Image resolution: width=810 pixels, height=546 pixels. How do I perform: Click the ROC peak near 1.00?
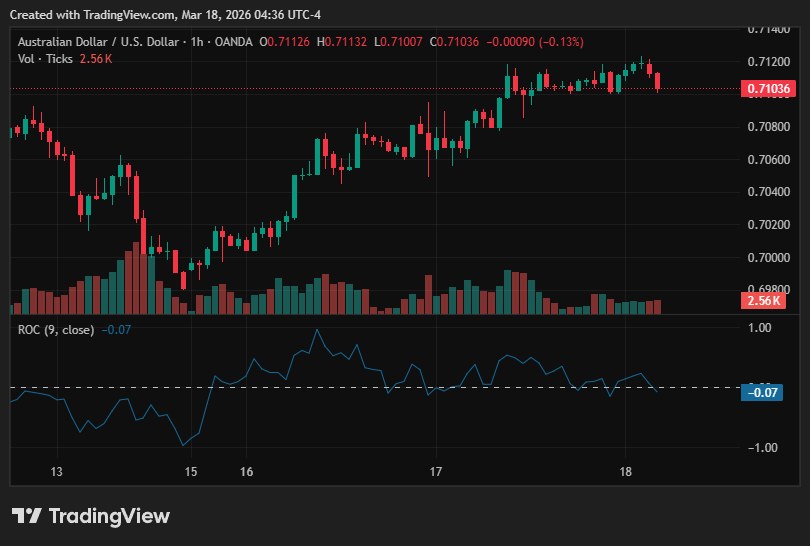[317, 330]
